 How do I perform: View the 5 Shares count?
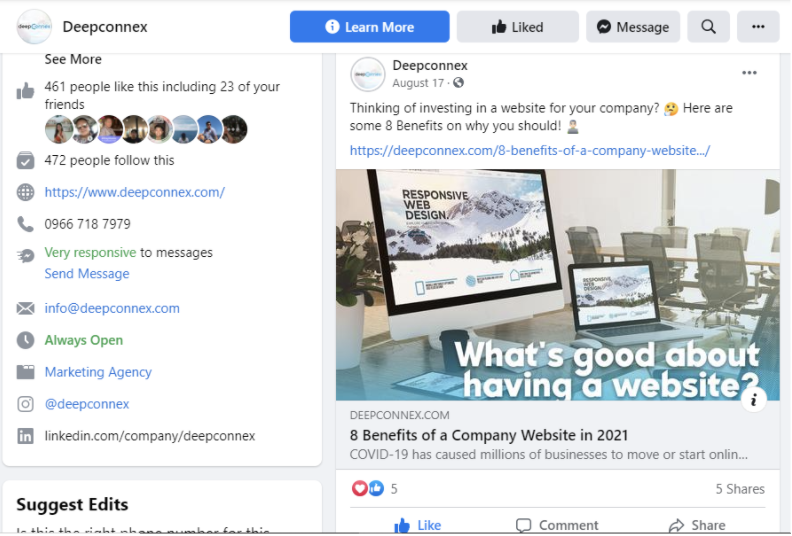tap(740, 489)
